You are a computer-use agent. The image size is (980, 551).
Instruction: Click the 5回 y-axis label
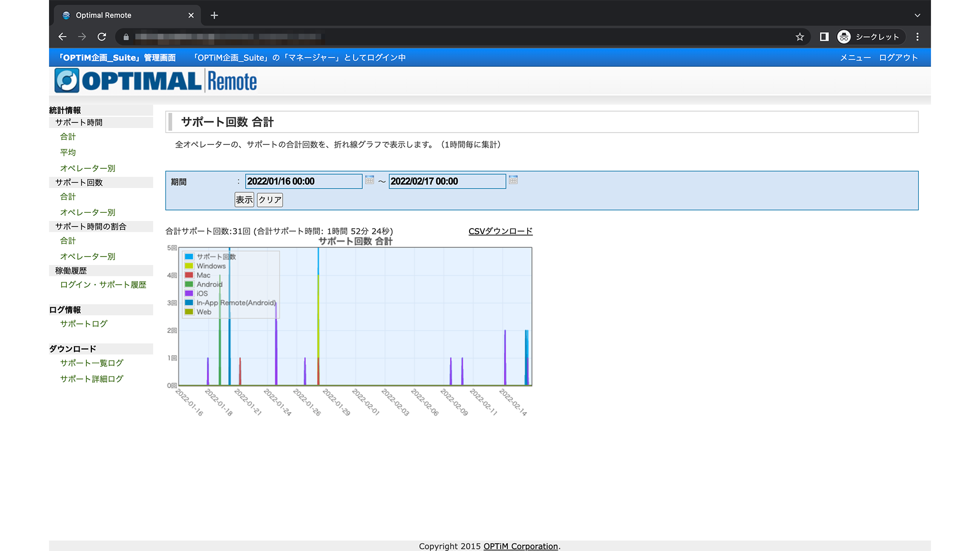point(172,248)
